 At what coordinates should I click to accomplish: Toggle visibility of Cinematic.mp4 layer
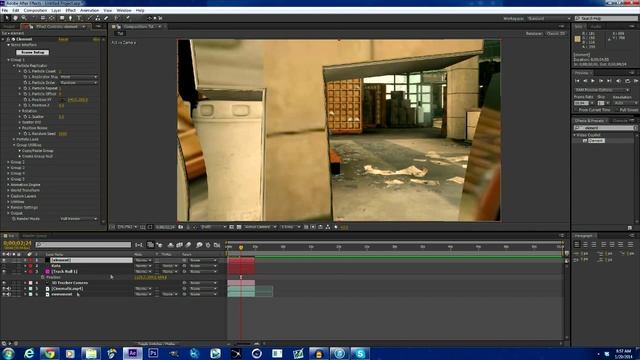4,289
